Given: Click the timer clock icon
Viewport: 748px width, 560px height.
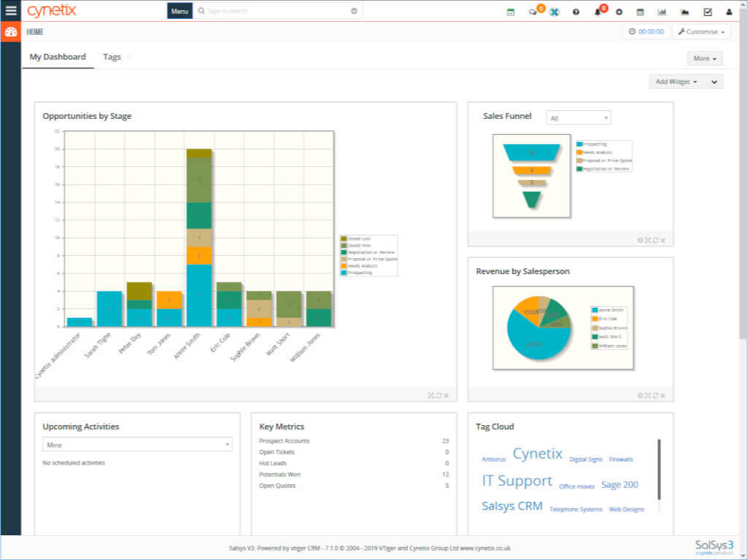Looking at the screenshot, I should point(632,31).
